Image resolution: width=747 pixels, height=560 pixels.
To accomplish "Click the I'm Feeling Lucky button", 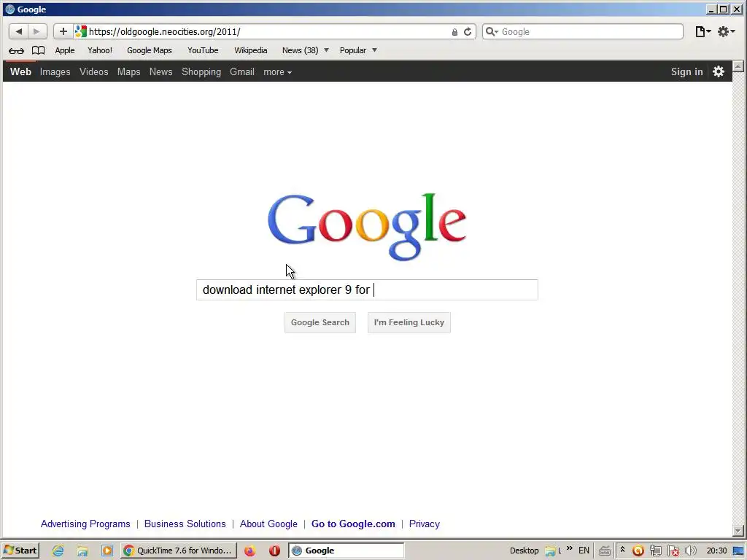I will [409, 322].
